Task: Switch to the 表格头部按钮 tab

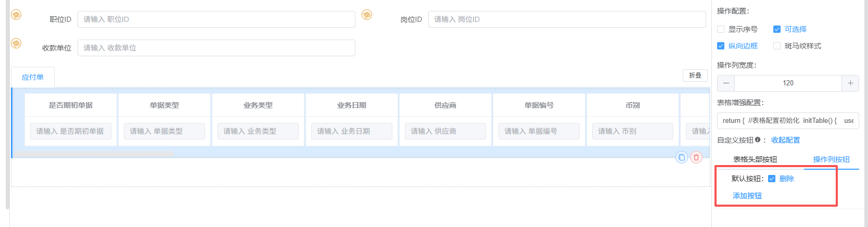Action: point(755,159)
